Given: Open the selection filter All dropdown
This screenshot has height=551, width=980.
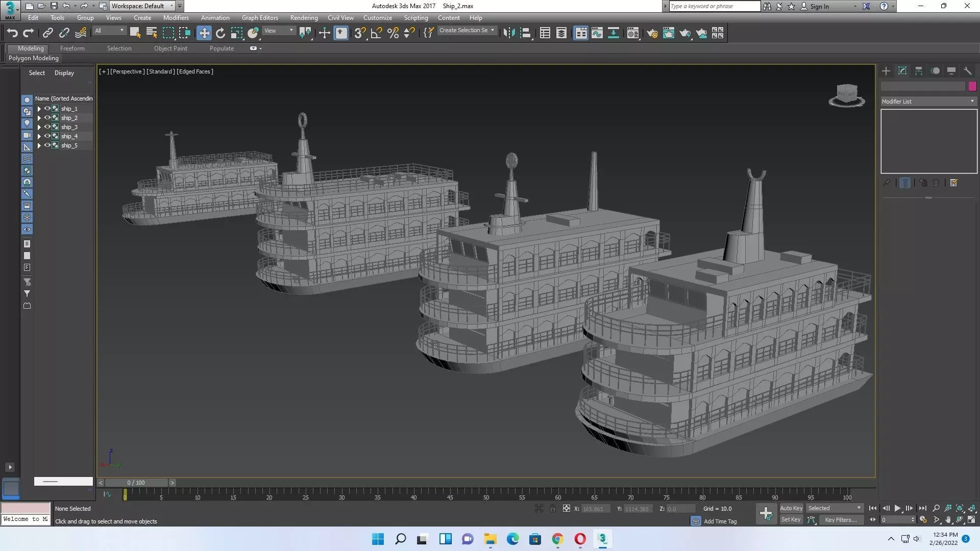Looking at the screenshot, I should click(109, 31).
